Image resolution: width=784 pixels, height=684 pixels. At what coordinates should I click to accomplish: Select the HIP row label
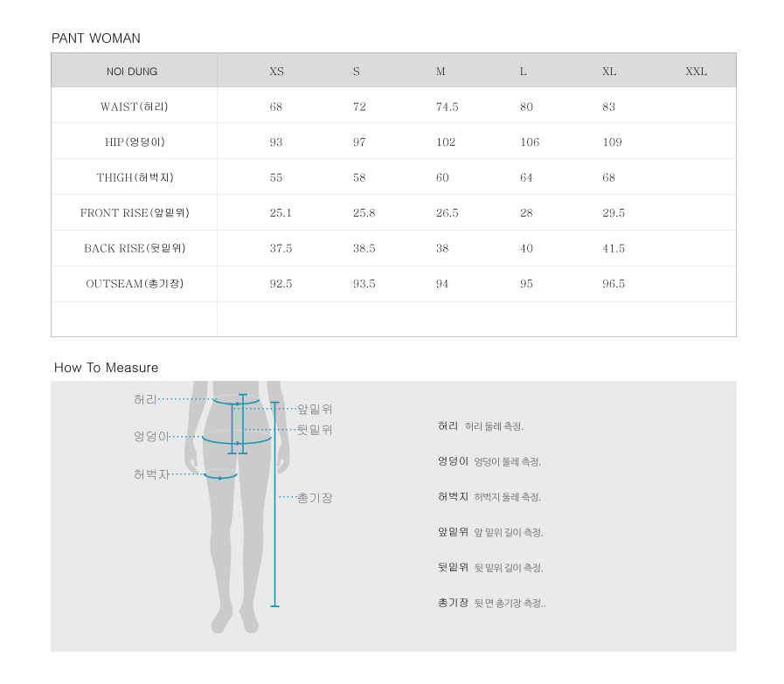(x=135, y=142)
